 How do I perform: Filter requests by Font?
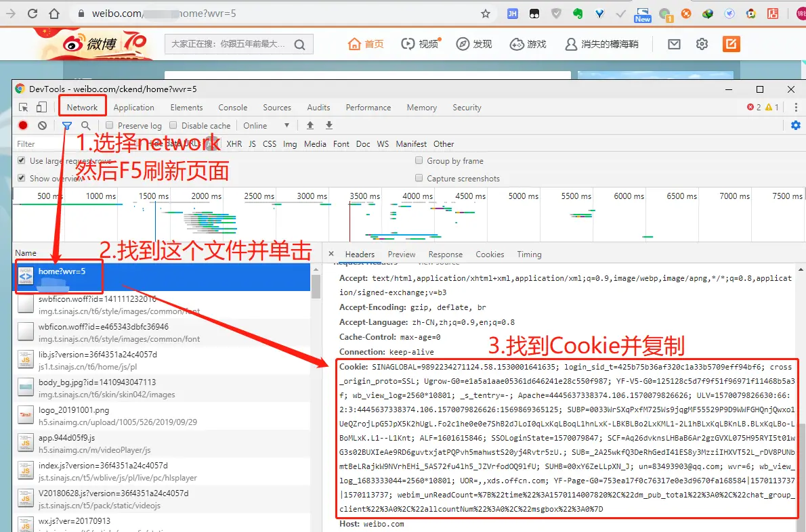pyautogui.click(x=341, y=144)
